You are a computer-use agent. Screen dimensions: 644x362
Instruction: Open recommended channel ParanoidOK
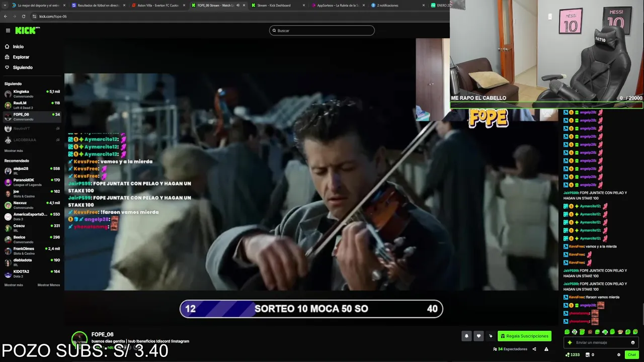[32, 182]
